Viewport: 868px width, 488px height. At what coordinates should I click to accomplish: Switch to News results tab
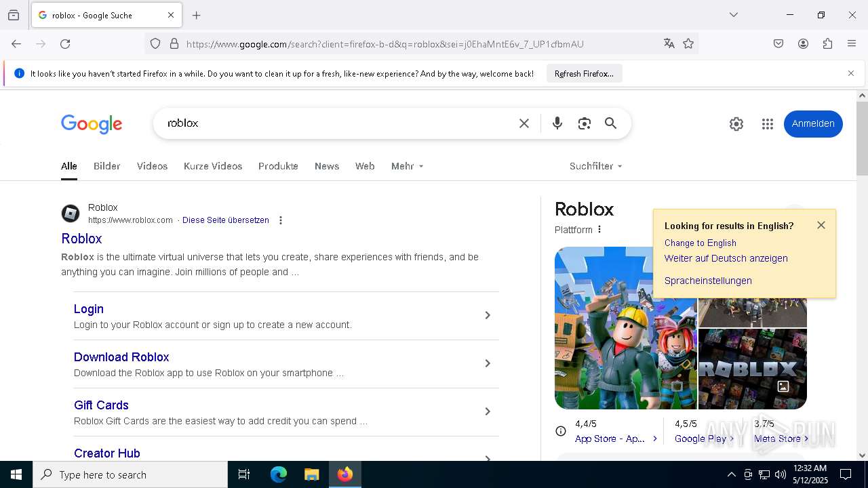pos(327,166)
